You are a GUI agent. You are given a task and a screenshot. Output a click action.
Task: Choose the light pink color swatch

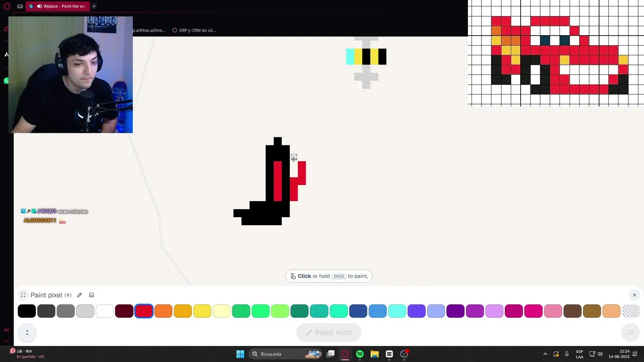553,311
